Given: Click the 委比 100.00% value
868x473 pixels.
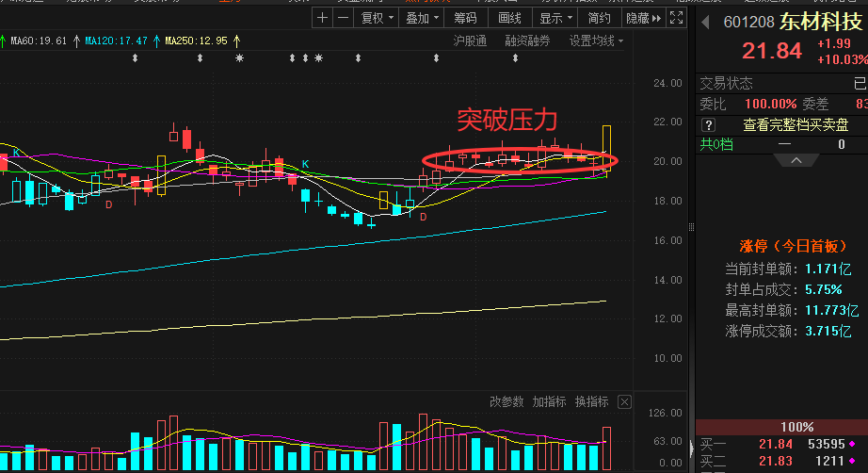Looking at the screenshot, I should (770, 105).
